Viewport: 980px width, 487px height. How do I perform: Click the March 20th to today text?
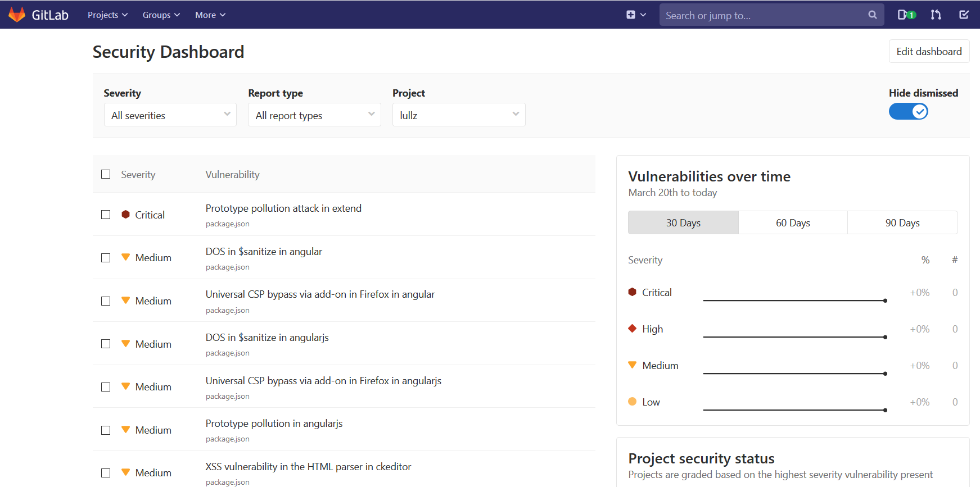(x=672, y=193)
